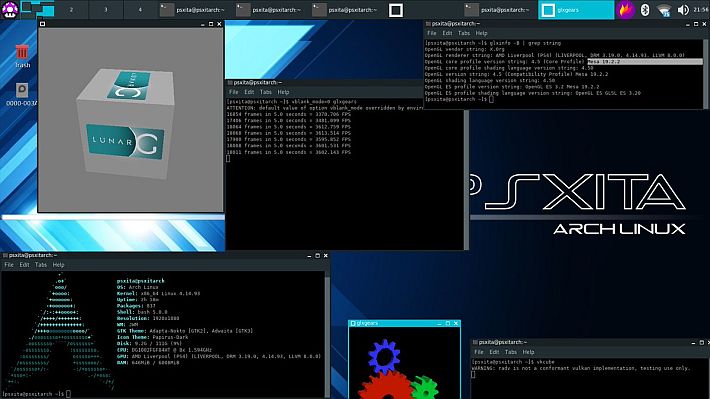Click the glxgears window title bar icon
Screen dimensions: 710x399
[353, 323]
